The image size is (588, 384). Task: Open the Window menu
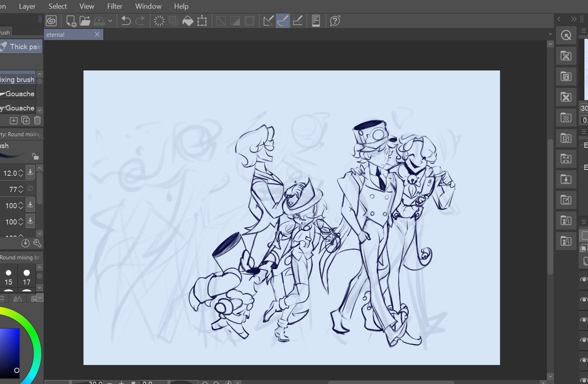(x=148, y=6)
